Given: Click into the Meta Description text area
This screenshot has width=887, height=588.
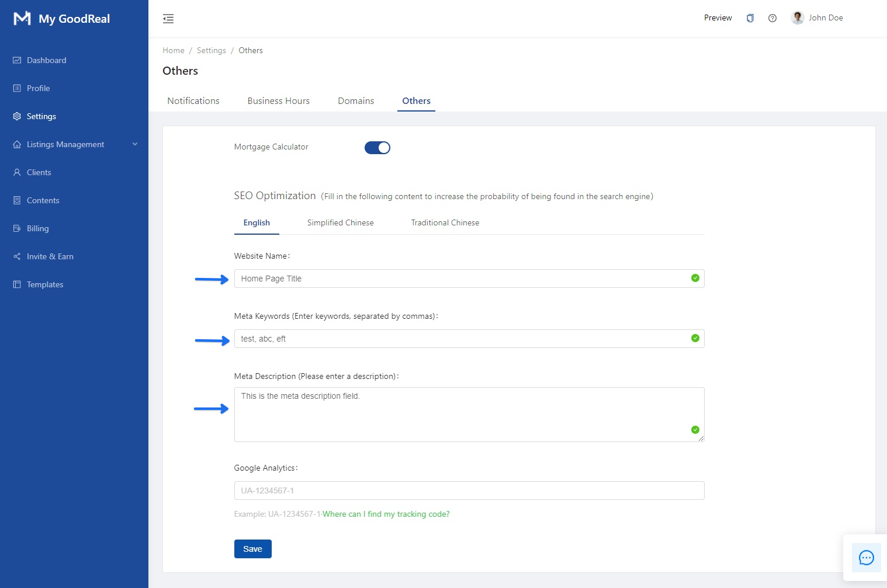Looking at the screenshot, I should 462,415.
